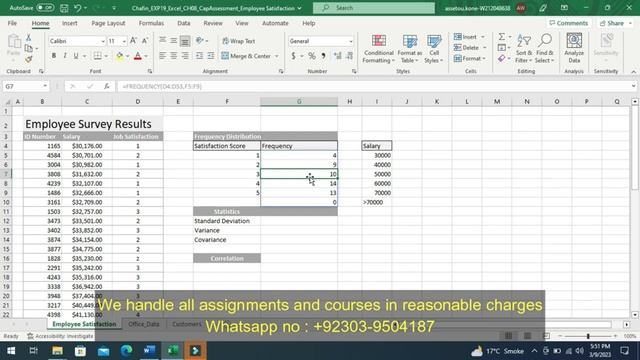Click the Accessibility: Investigate status button
The width and height of the screenshot is (640, 360).
[60, 336]
